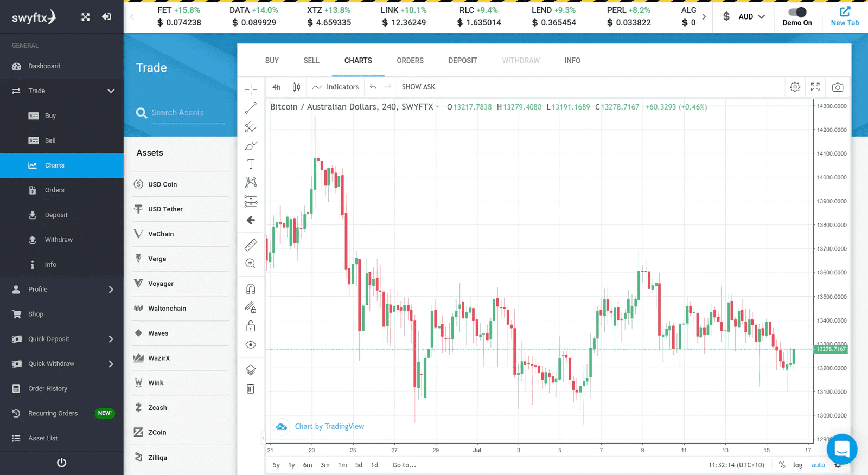Open the candlestick chart style selector
The image size is (868, 475).
(x=296, y=87)
